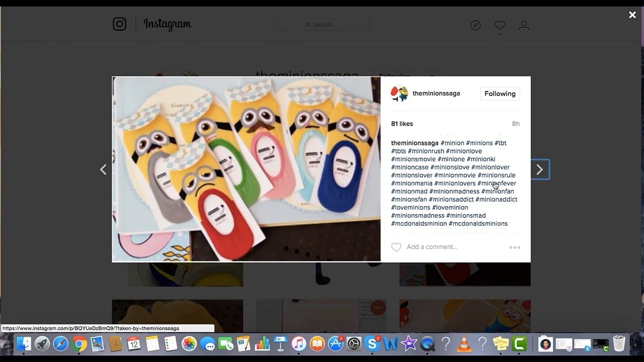Open the #minionmania hashtag

pyautogui.click(x=412, y=183)
